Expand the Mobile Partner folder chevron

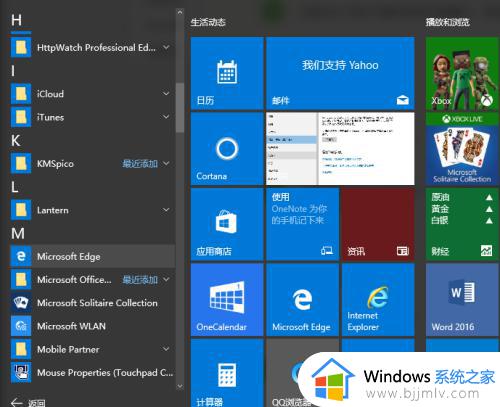[x=166, y=349]
